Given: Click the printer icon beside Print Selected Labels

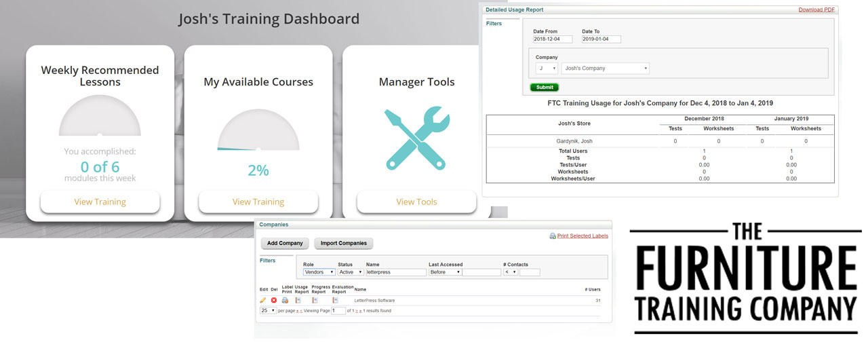Looking at the screenshot, I should pyautogui.click(x=553, y=236).
